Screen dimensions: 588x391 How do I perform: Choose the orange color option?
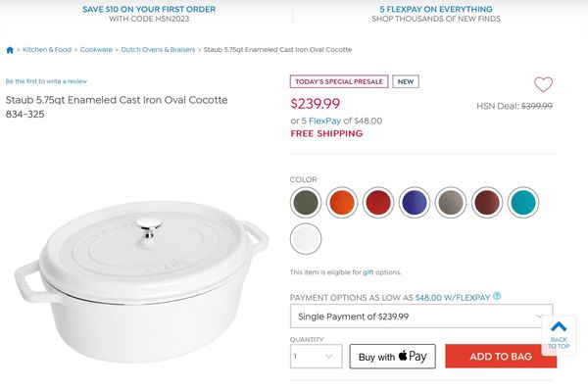tap(342, 203)
